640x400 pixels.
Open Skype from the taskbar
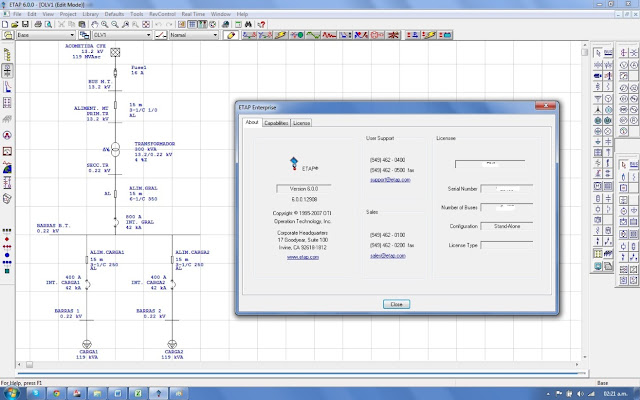(36, 393)
